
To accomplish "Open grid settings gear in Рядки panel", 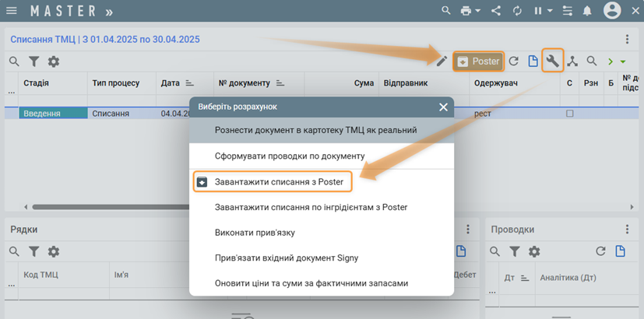I will click(x=54, y=251).
